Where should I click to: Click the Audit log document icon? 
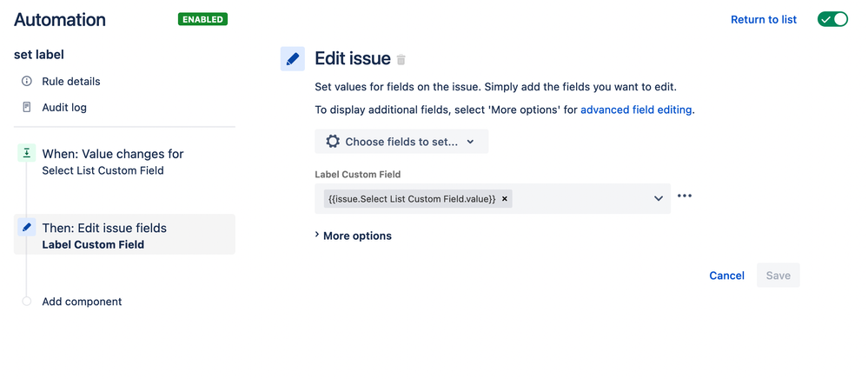click(x=27, y=107)
